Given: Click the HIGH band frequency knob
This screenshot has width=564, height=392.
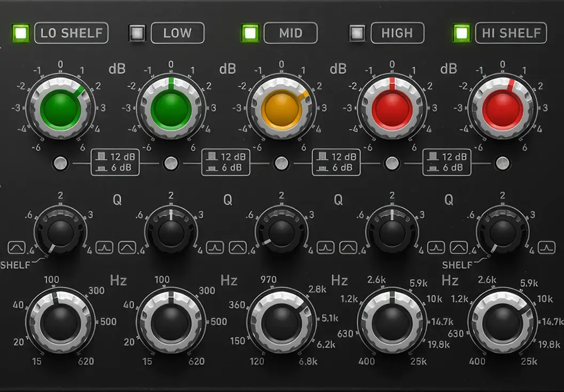Looking at the screenshot, I should click(392, 322).
